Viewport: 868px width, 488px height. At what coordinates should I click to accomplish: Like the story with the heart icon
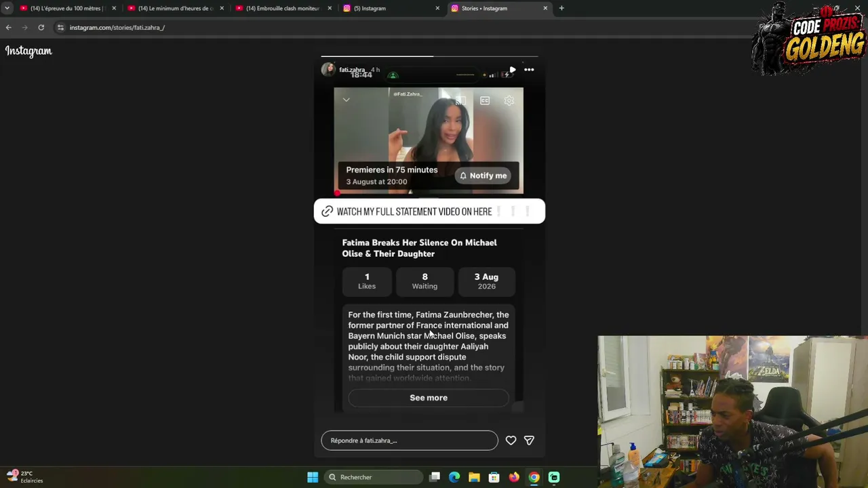tap(511, 441)
